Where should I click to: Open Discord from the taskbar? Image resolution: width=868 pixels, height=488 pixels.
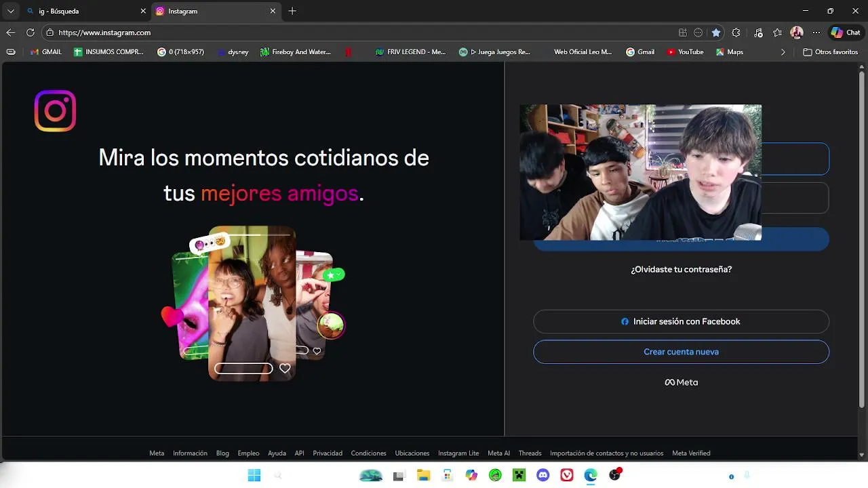pyautogui.click(x=542, y=476)
